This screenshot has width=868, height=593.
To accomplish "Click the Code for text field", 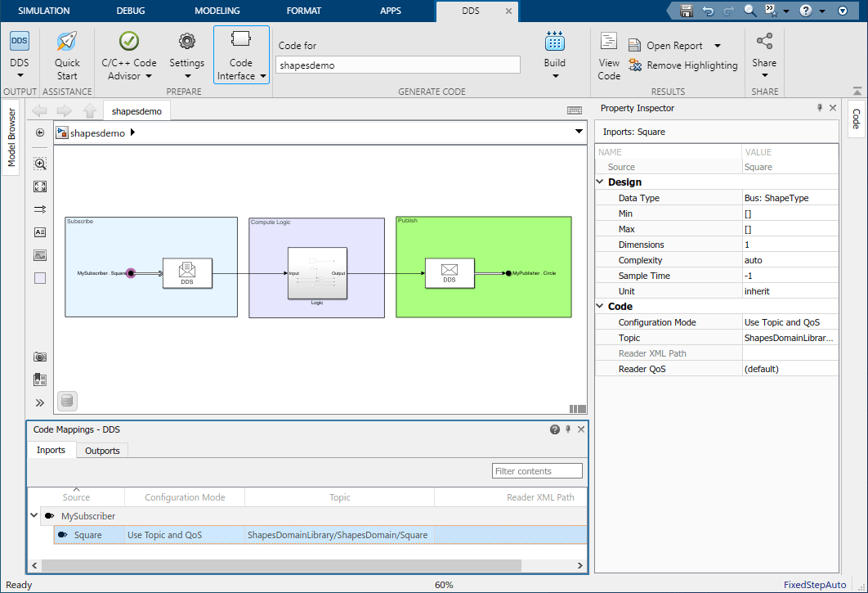I will tap(398, 65).
